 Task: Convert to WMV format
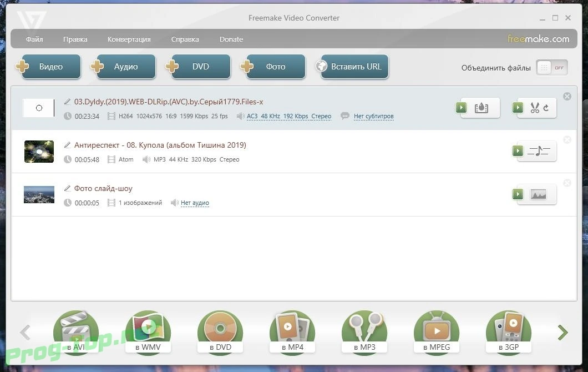coord(148,332)
